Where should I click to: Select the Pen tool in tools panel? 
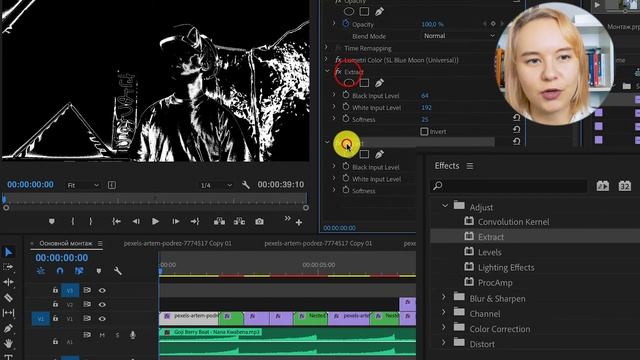point(8,328)
